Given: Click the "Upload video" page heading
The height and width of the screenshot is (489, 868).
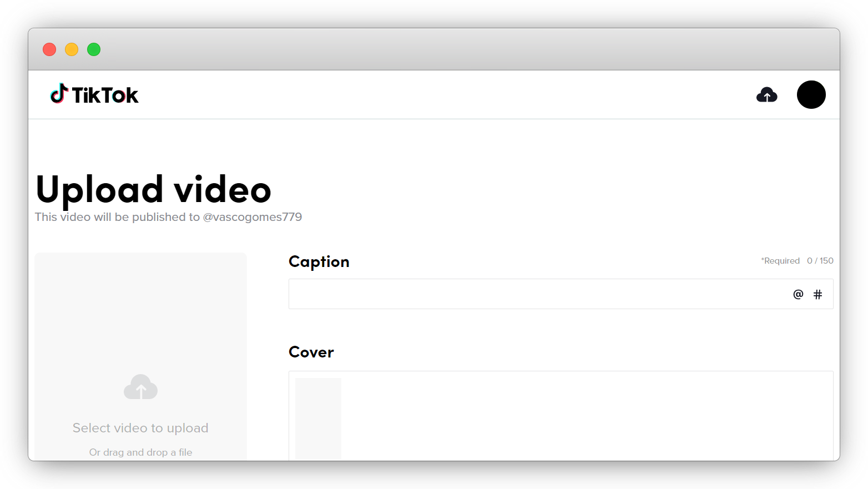Looking at the screenshot, I should click(153, 189).
